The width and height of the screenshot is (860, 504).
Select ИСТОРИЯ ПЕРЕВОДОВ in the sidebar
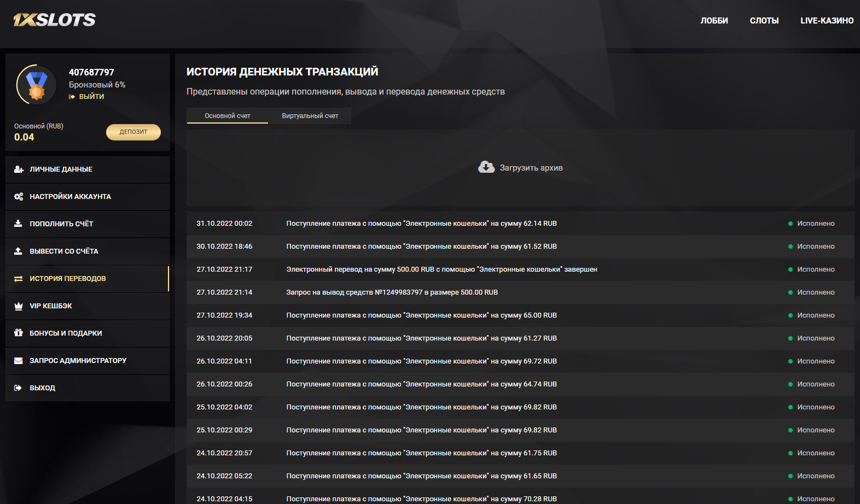coord(88,279)
